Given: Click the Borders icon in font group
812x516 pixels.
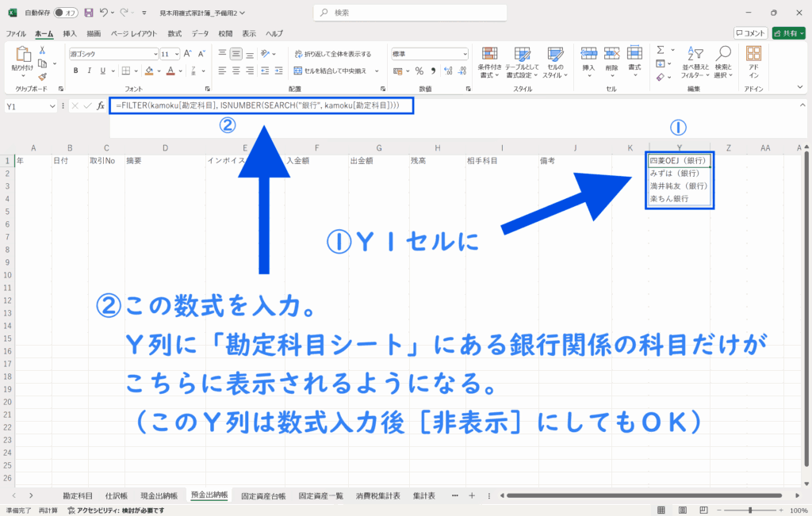Looking at the screenshot, I should tap(126, 71).
